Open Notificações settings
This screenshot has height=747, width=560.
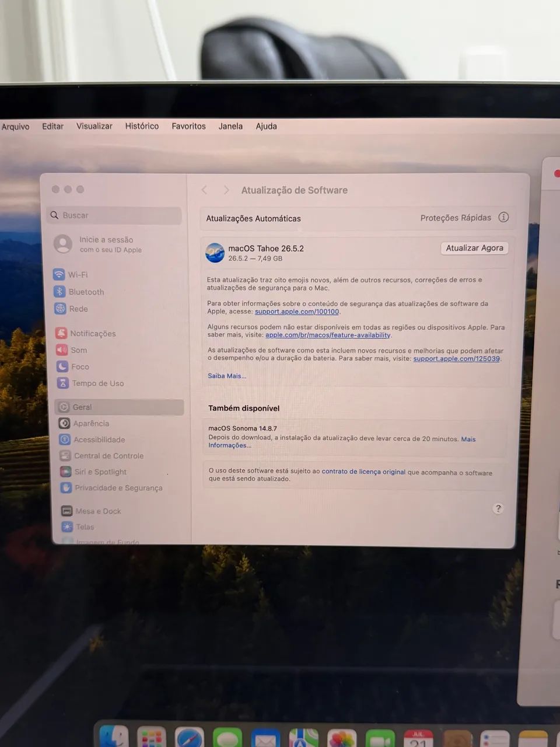pyautogui.click(x=85, y=333)
